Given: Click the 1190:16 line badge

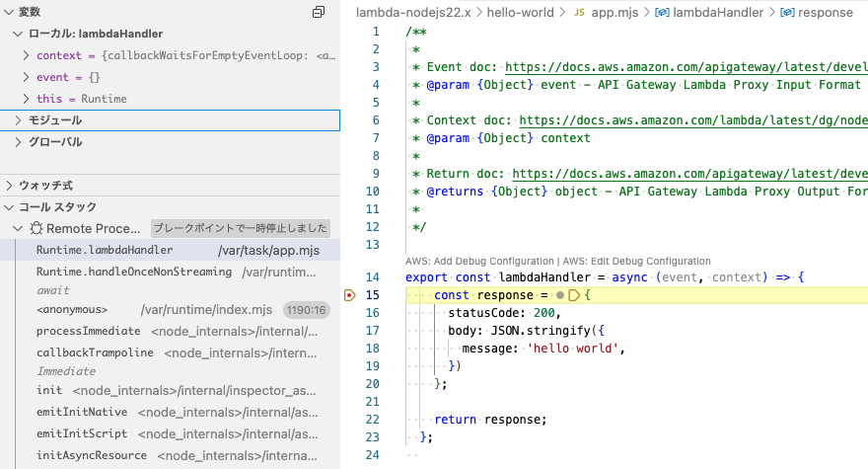Looking at the screenshot, I should tap(306, 310).
